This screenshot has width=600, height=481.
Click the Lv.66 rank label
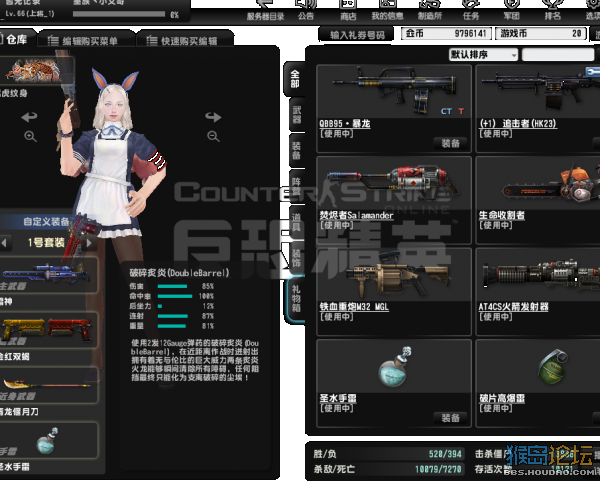pos(28,14)
